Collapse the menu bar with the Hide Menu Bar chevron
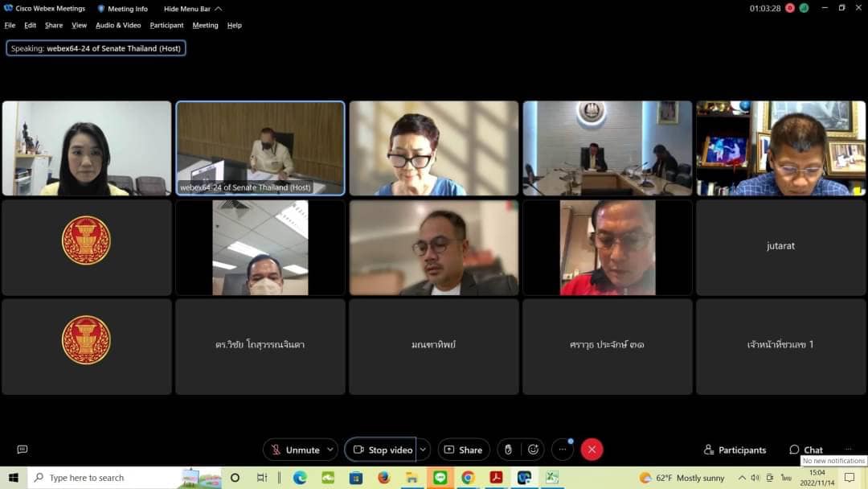The height and width of the screenshot is (489, 868). pos(218,9)
